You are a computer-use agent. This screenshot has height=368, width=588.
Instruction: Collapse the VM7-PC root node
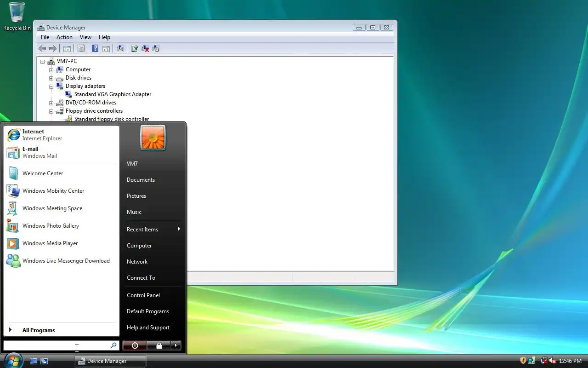pyautogui.click(x=43, y=62)
